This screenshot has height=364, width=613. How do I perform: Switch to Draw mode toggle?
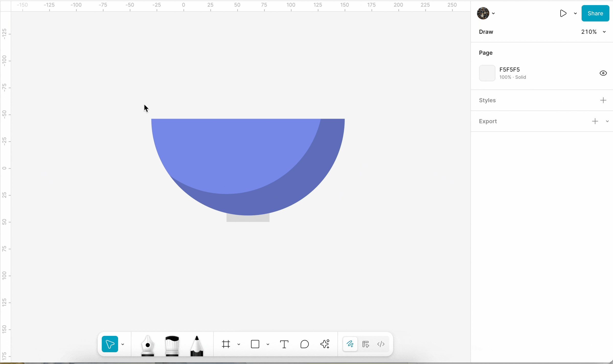point(350,344)
